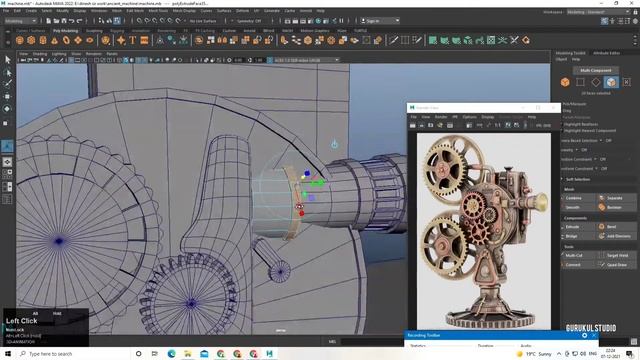Pick the Move tool in toolbox
This screenshot has height=360, width=640.
point(7,96)
